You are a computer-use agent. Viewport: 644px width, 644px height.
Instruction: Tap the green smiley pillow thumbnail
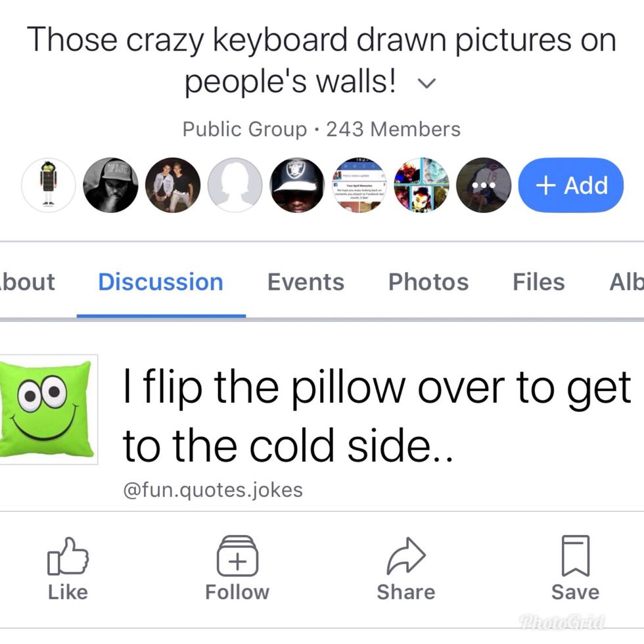click(47, 410)
